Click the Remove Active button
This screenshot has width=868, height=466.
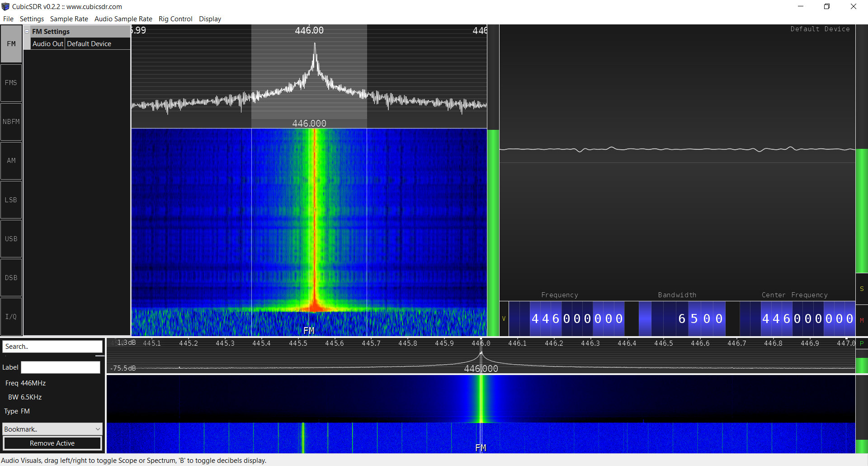tap(52, 443)
